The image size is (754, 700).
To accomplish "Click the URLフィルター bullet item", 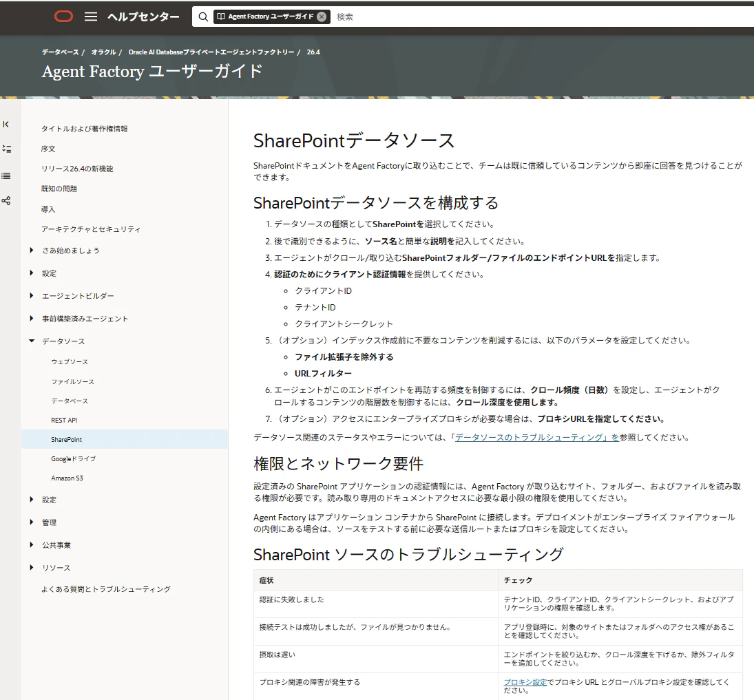I will click(323, 374).
